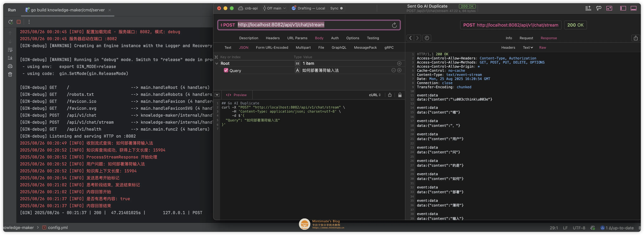
Task: Open the URL Params tab
Action: 297,38
